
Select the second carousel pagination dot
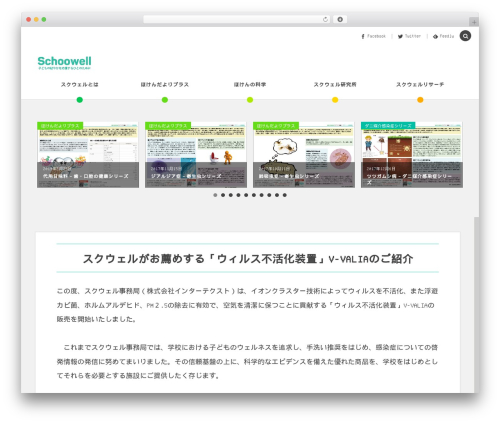[223, 195]
